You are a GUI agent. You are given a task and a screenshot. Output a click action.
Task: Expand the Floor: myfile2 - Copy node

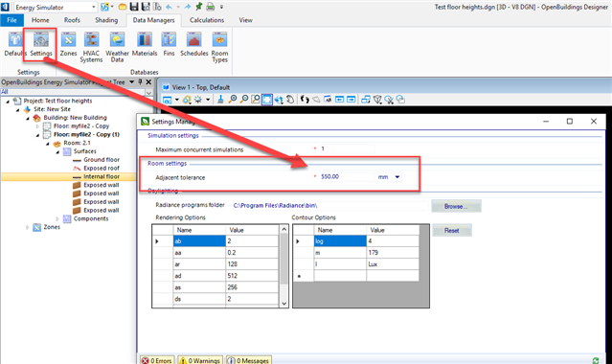coord(38,126)
